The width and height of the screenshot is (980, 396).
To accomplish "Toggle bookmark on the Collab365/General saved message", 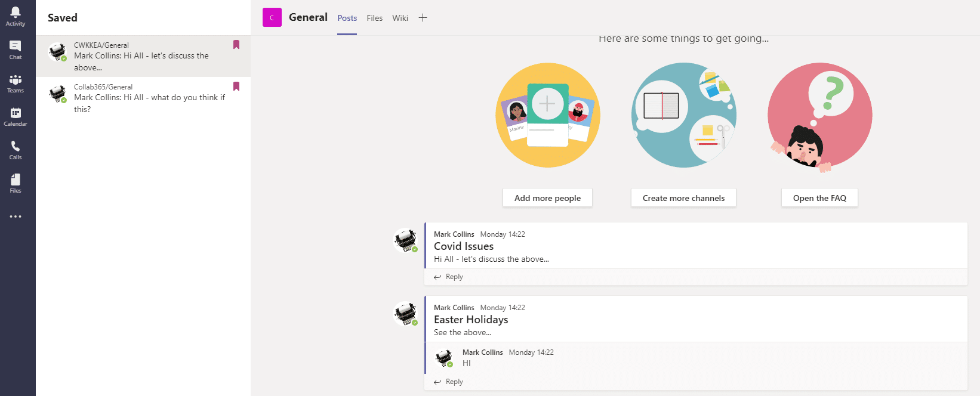I will [x=236, y=86].
